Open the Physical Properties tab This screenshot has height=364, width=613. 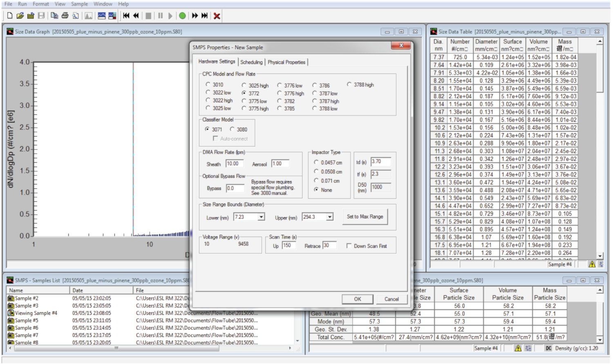click(286, 62)
